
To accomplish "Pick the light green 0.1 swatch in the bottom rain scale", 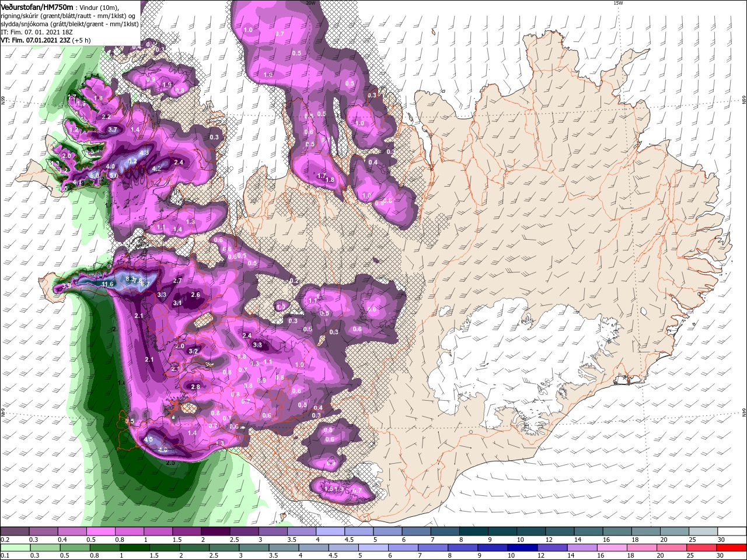I will pos(15,548).
